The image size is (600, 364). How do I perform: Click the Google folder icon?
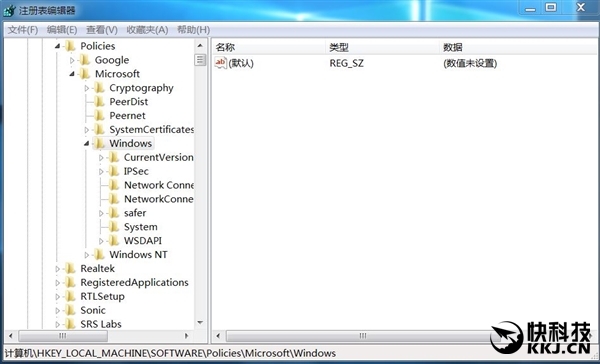click(85, 60)
